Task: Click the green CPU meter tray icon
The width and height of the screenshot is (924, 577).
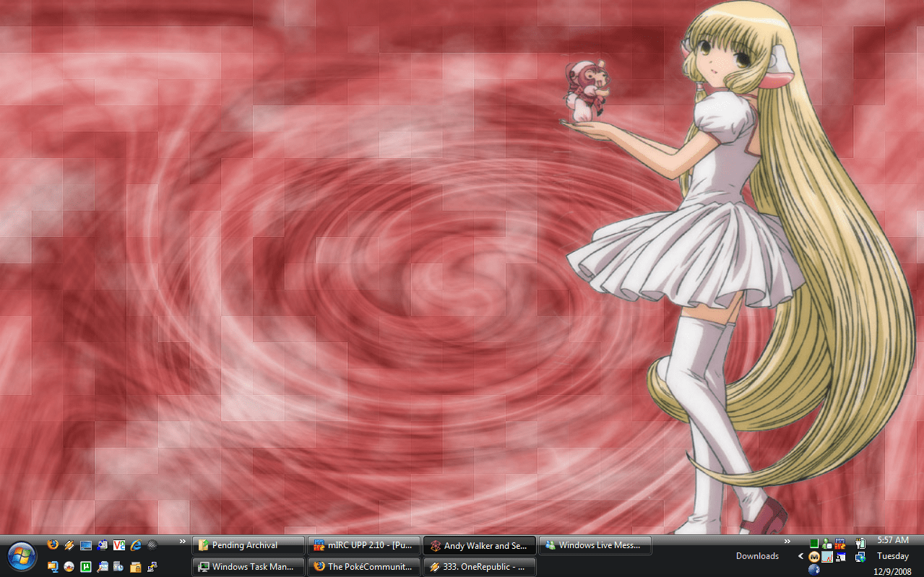Action: point(814,543)
